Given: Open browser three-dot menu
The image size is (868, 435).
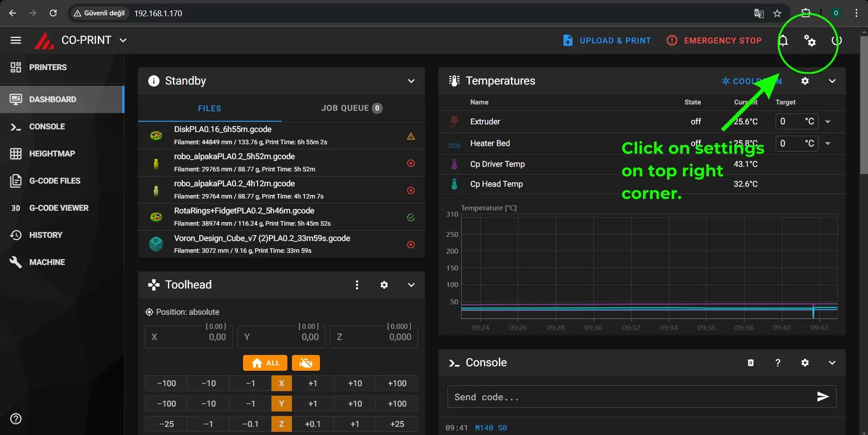Looking at the screenshot, I should pyautogui.click(x=856, y=13).
